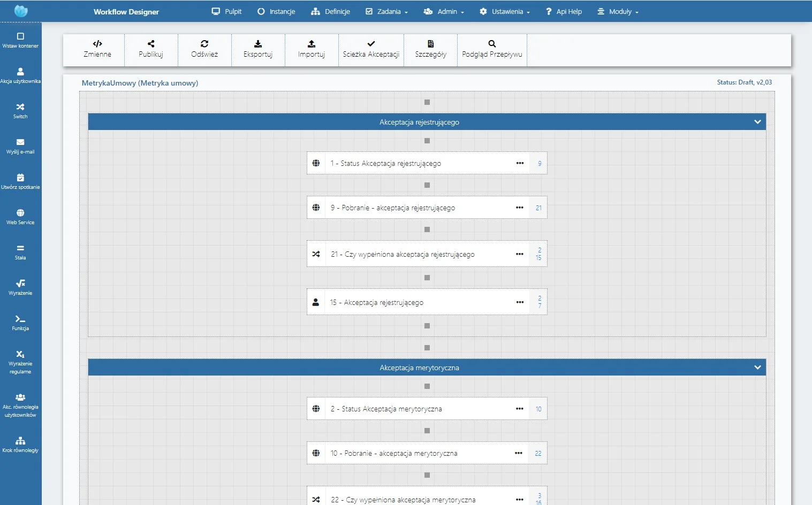This screenshot has width=812, height=505.
Task: Select the Funkcja tool
Action: 20,323
